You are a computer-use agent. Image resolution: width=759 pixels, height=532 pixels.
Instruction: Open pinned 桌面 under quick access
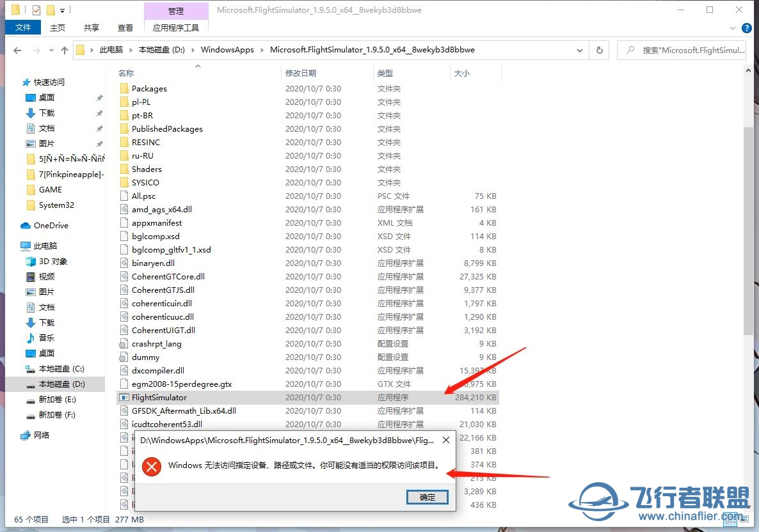coord(47,98)
